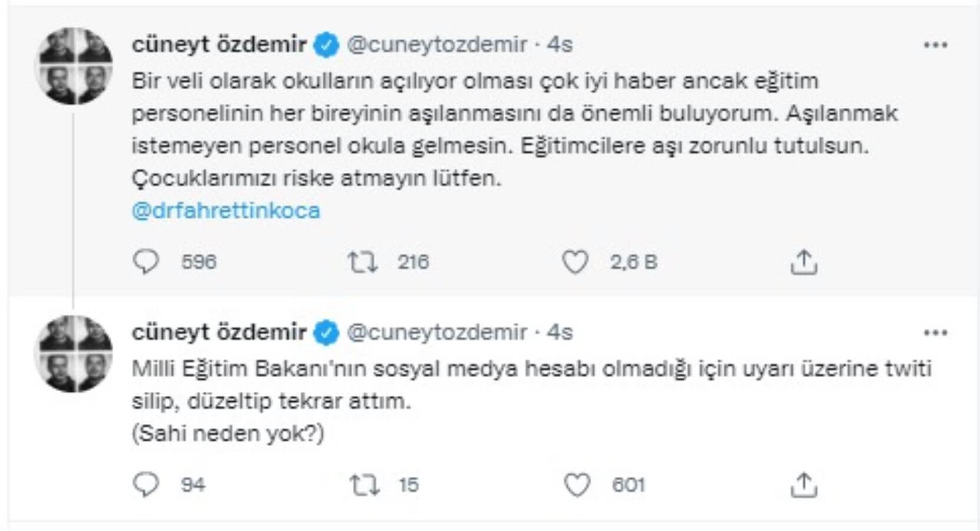Share the first tweet via share icon

(x=804, y=262)
